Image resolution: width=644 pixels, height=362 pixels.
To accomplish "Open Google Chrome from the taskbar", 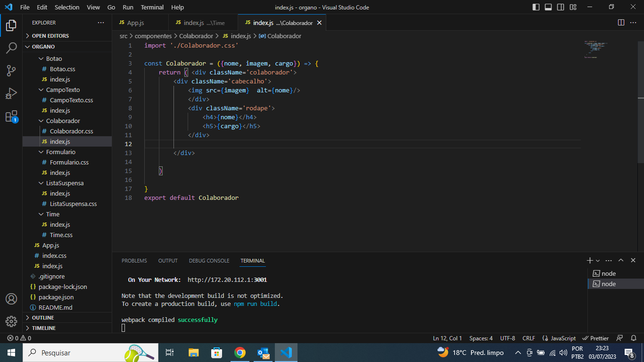I will [240, 353].
